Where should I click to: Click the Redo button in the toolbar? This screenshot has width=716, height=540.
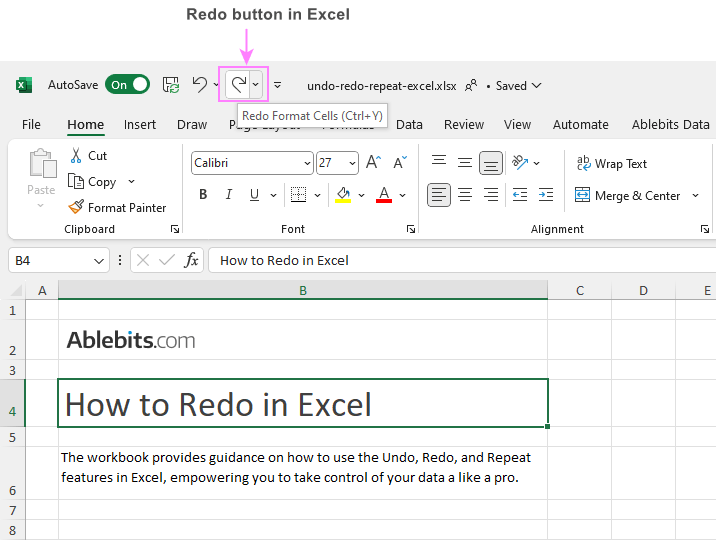pos(238,85)
